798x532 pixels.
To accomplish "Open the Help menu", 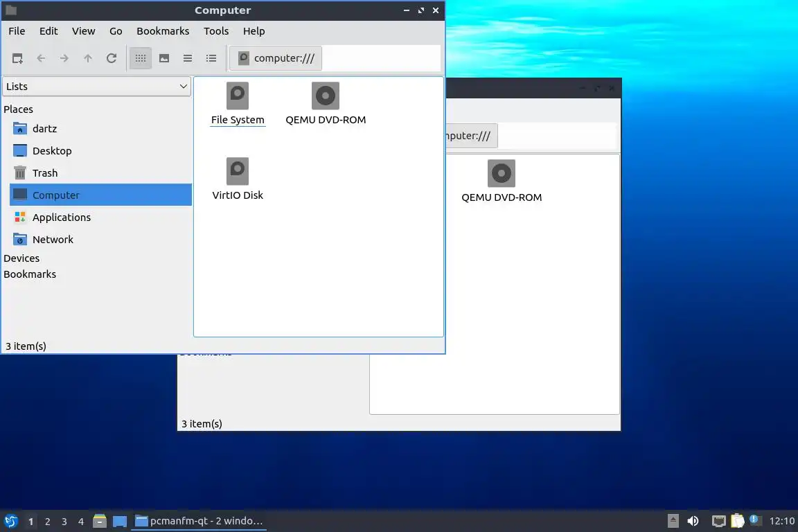I will (254, 31).
